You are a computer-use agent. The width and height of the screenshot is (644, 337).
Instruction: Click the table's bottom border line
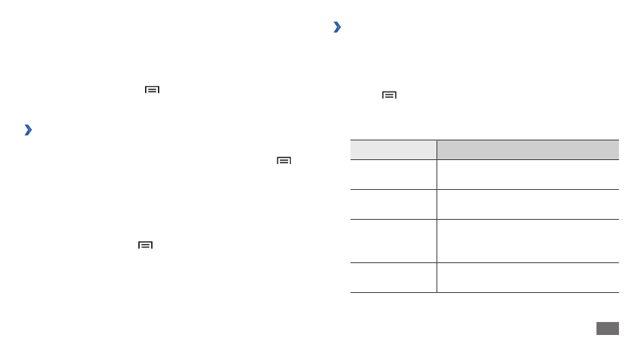point(485,293)
